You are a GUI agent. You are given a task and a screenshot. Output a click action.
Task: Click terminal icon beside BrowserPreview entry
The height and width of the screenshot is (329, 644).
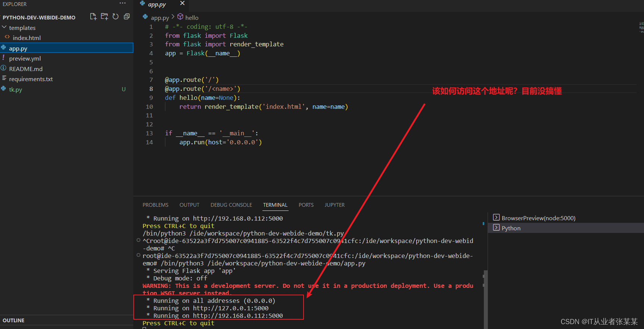click(496, 218)
